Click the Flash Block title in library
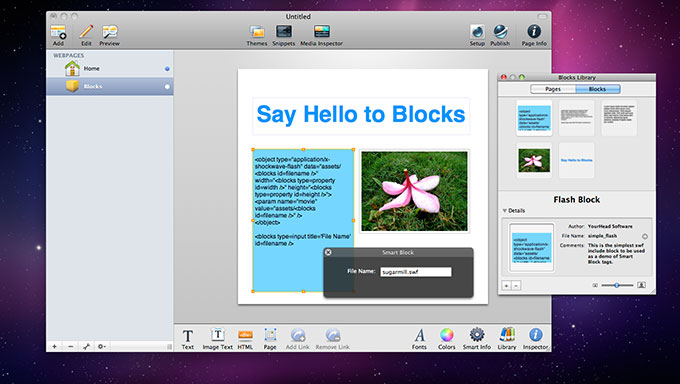This screenshot has height=384, width=680. tap(576, 200)
